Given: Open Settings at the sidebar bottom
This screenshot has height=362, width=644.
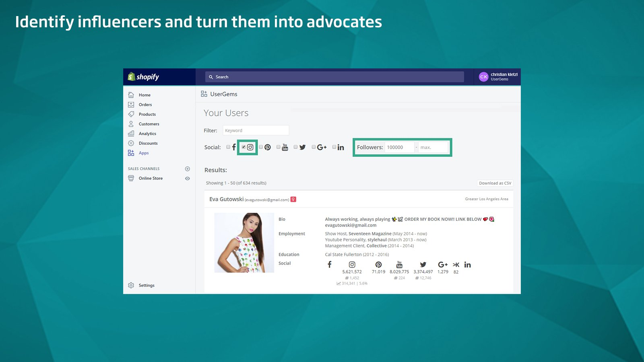Looking at the screenshot, I should pos(147,285).
